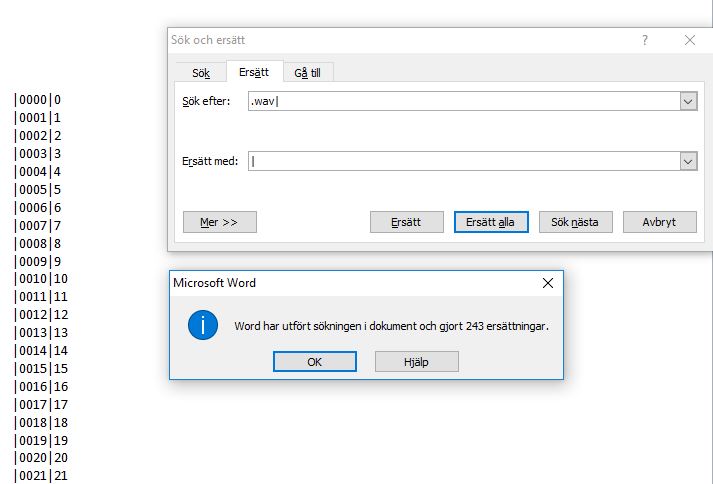Open the Ersätt med dropdown list
The width and height of the screenshot is (713, 484).
[x=688, y=161]
